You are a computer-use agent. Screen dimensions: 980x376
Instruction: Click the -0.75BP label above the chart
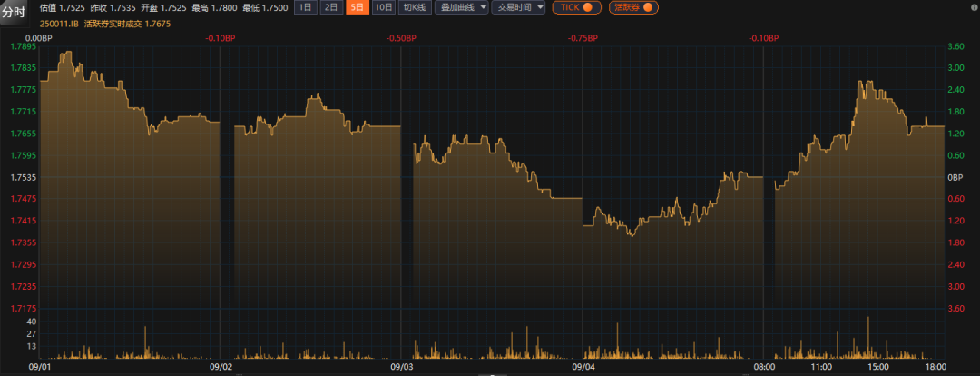[x=583, y=38]
